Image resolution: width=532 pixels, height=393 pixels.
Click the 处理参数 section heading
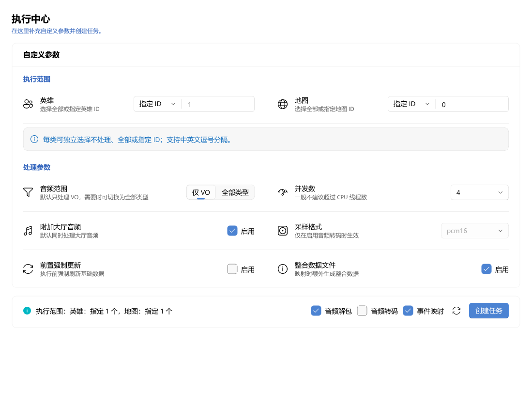tap(37, 167)
